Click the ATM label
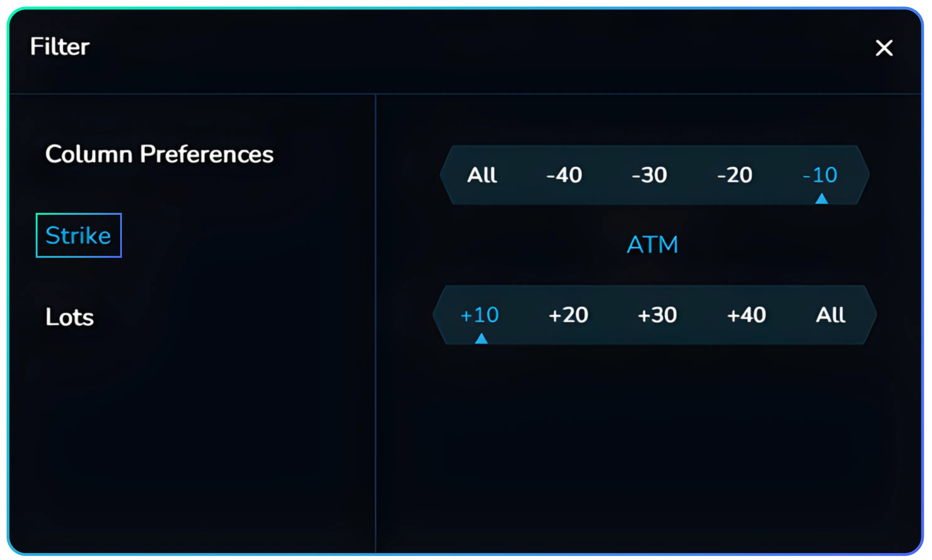 click(652, 245)
